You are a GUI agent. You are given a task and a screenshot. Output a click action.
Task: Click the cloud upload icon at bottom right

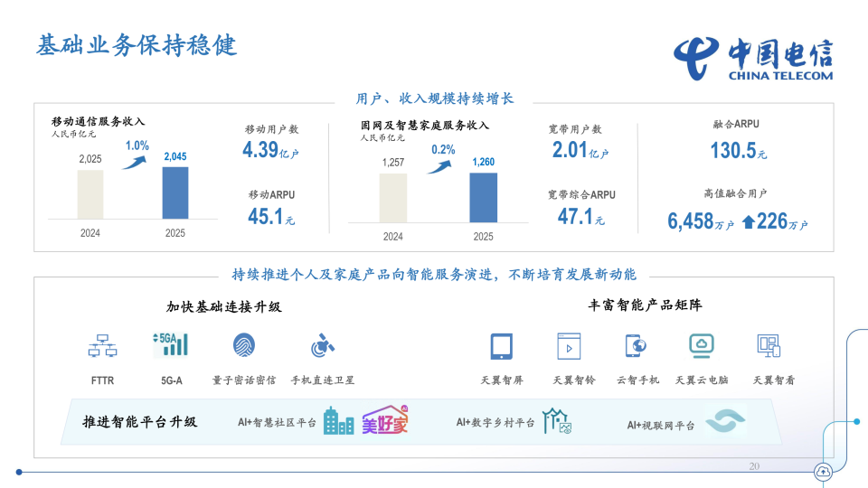[823, 472]
